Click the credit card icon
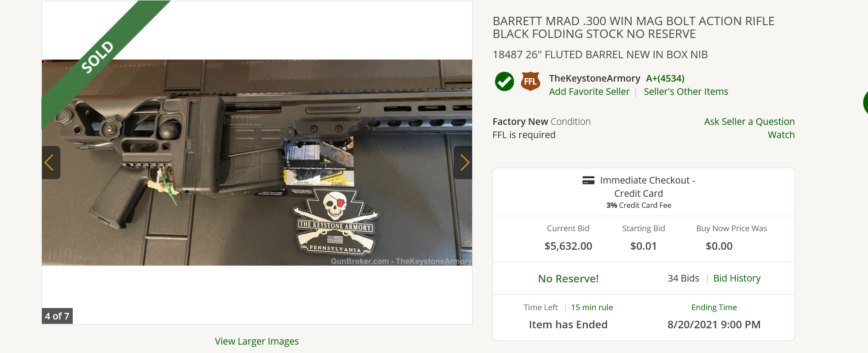This screenshot has height=353, width=868. tap(588, 180)
